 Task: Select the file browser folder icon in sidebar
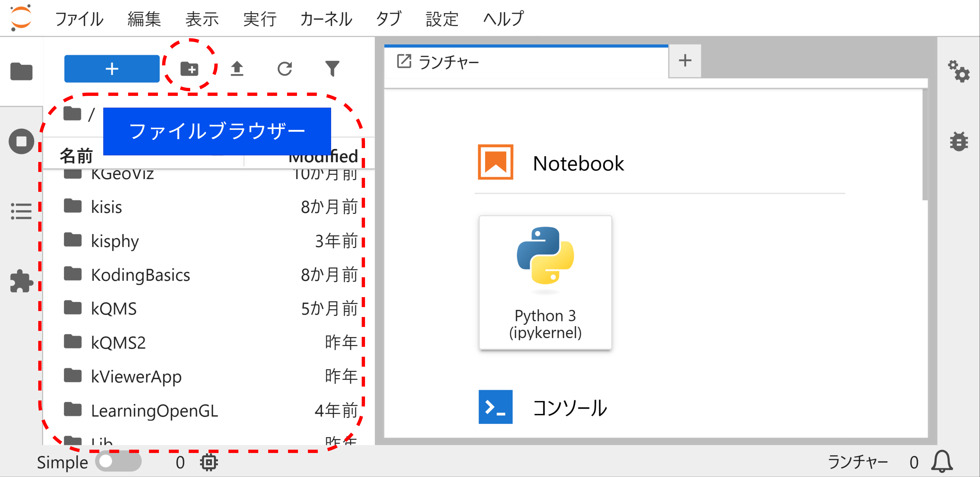(x=21, y=71)
